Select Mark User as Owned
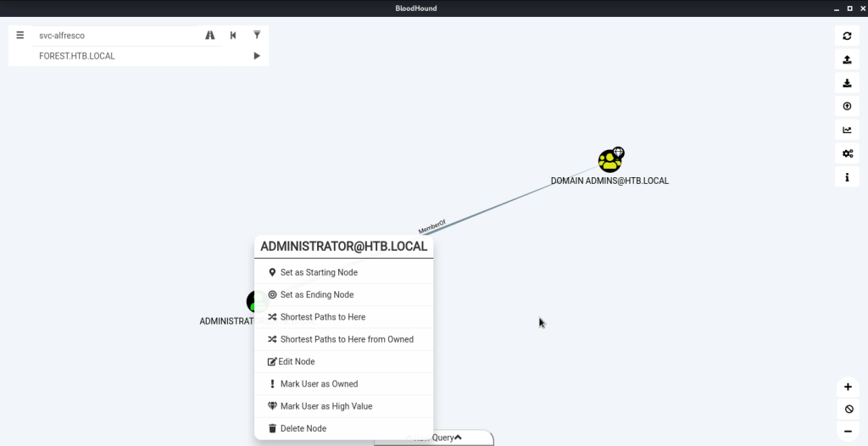Image resolution: width=868 pixels, height=446 pixels. tap(319, 384)
